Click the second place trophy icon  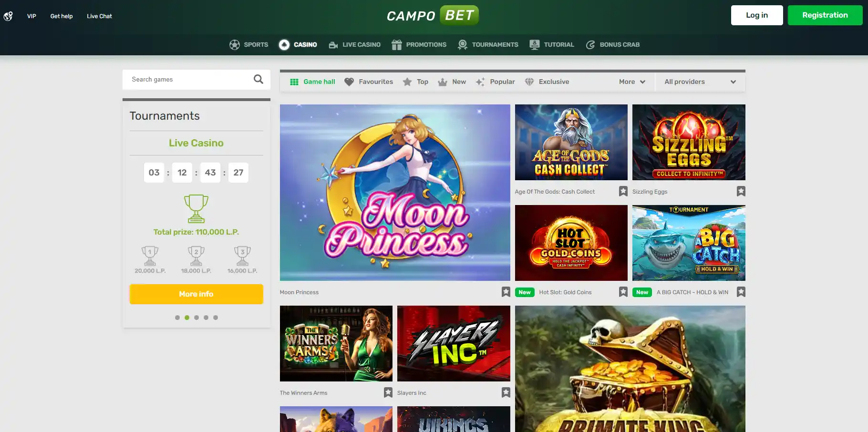pyautogui.click(x=196, y=256)
